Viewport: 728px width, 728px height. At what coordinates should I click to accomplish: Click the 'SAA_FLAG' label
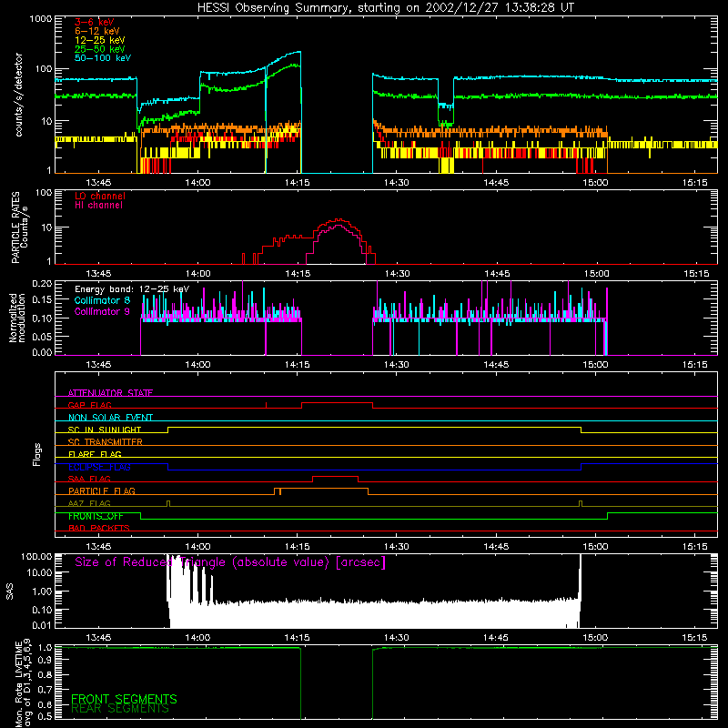tap(89, 479)
